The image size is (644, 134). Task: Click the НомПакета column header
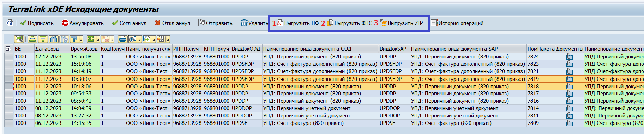[x=541, y=49]
